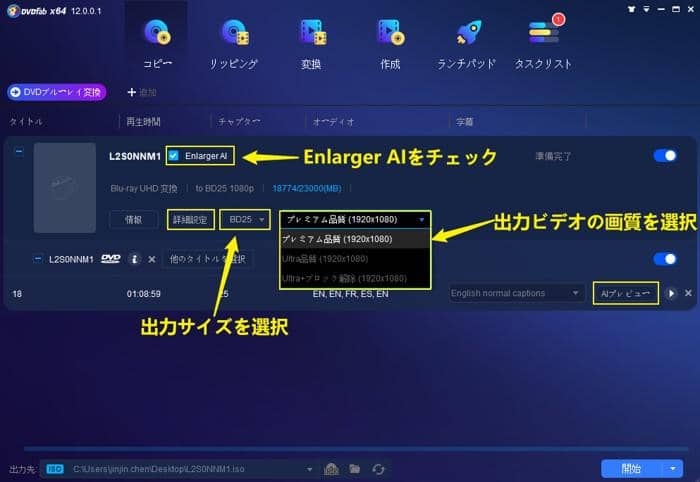
Task: Remove title 18 row with X
Action: coord(688,293)
